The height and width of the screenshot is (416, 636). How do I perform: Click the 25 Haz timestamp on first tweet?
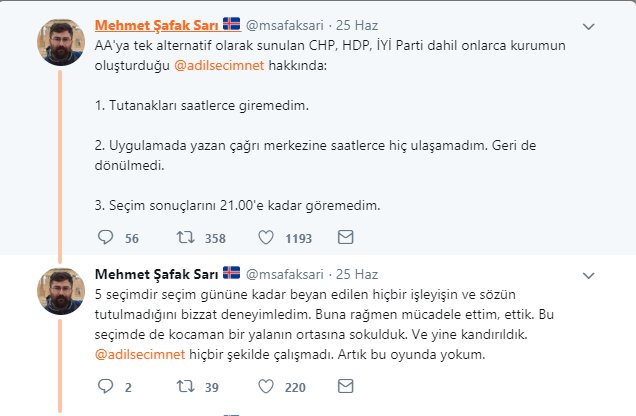(x=358, y=24)
